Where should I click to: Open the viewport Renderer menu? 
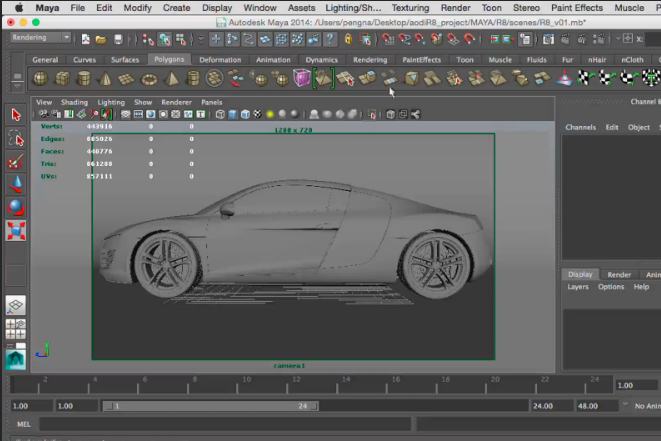176,102
